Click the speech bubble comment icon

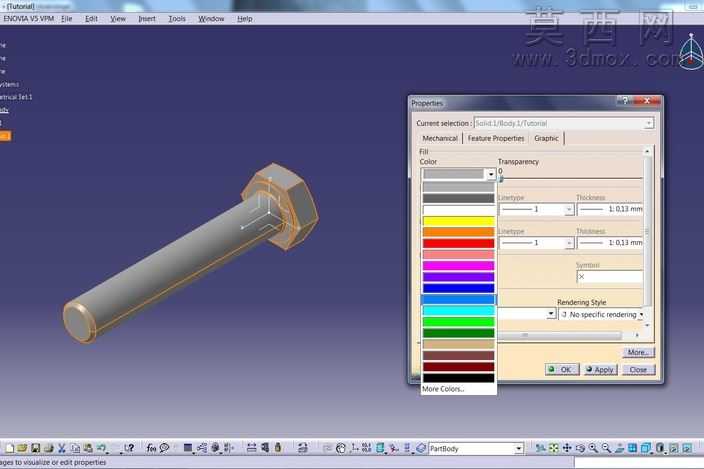[x=164, y=448]
